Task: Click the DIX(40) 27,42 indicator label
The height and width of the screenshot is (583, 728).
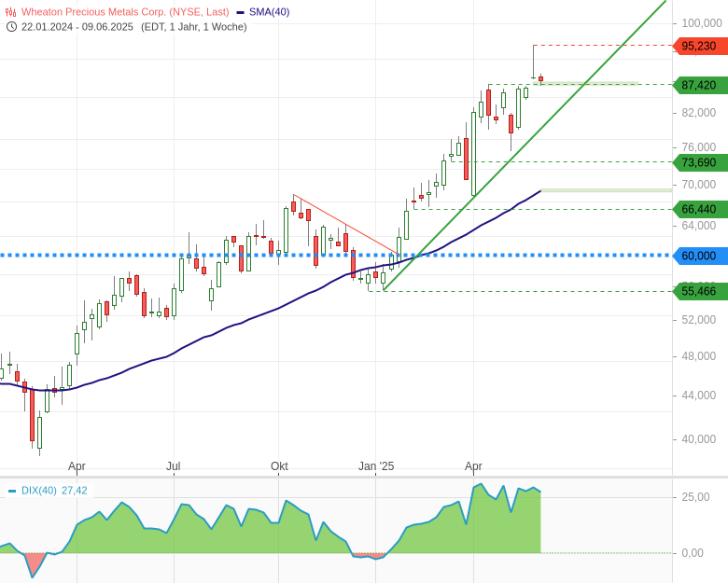Action: click(54, 491)
